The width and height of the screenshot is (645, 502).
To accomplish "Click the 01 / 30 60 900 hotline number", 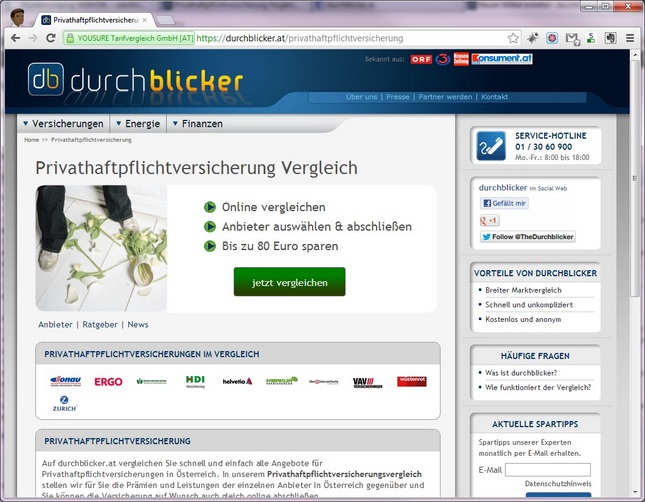I will [x=543, y=146].
